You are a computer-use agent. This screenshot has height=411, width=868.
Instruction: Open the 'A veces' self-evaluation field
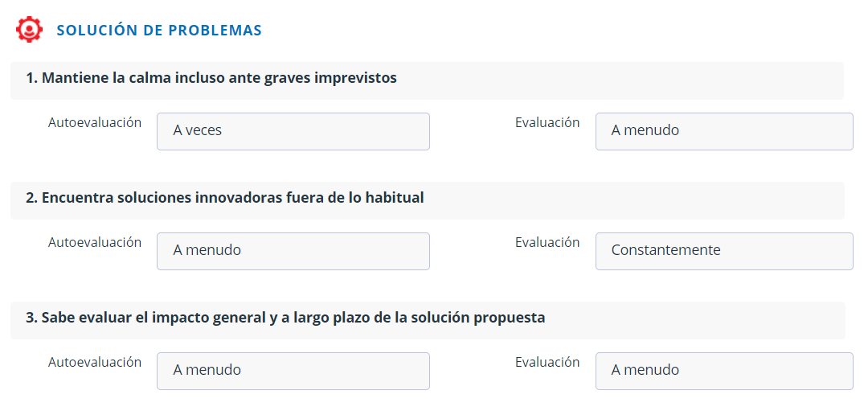[293, 131]
